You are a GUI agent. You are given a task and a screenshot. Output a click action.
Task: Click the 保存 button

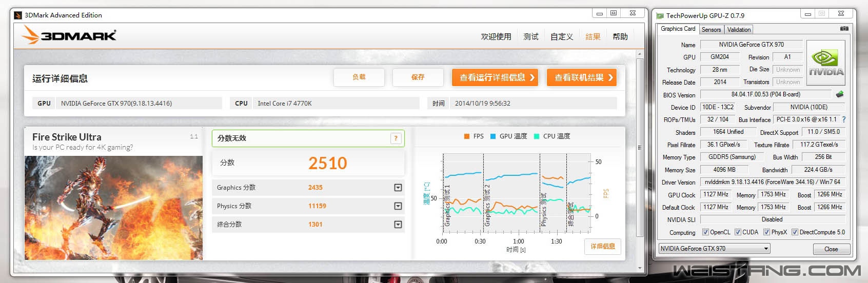coord(418,77)
